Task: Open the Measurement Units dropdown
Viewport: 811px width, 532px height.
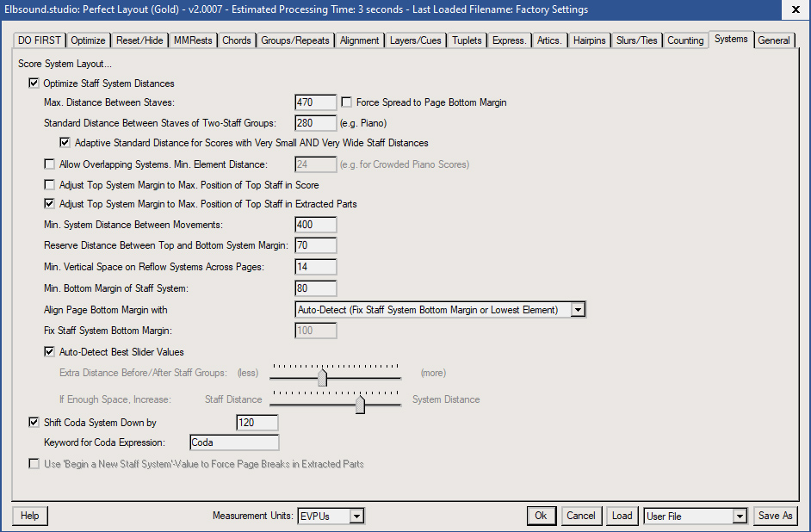Action: [x=356, y=517]
